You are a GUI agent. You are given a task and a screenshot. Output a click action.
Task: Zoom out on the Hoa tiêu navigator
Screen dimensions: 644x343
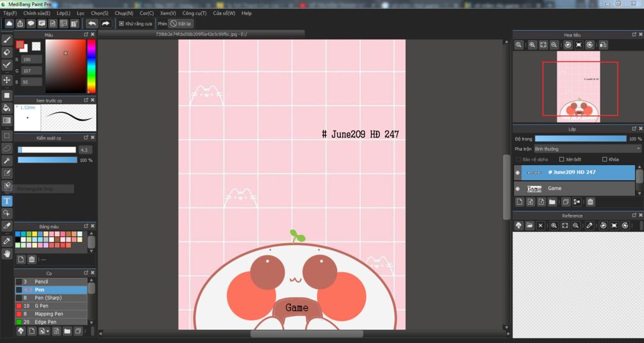554,45
